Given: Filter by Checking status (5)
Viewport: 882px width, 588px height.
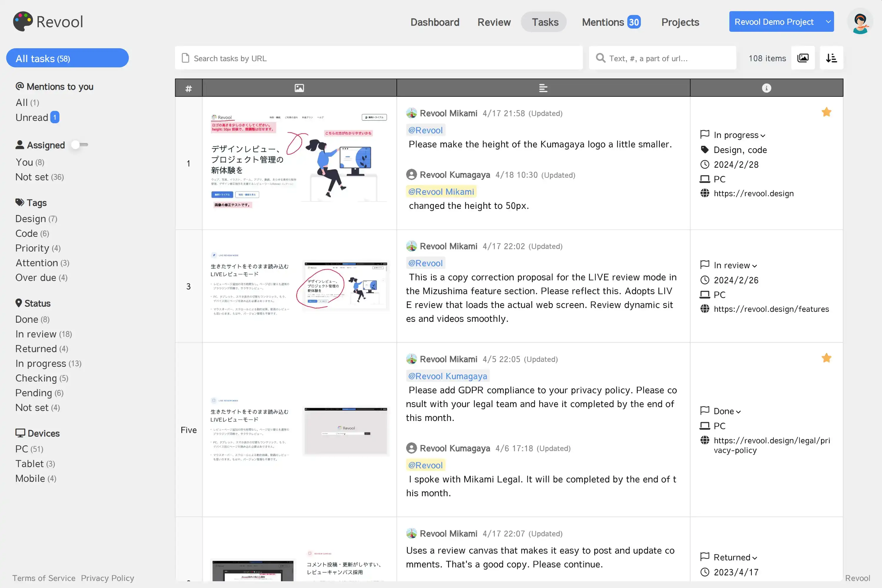Looking at the screenshot, I should [x=41, y=378].
